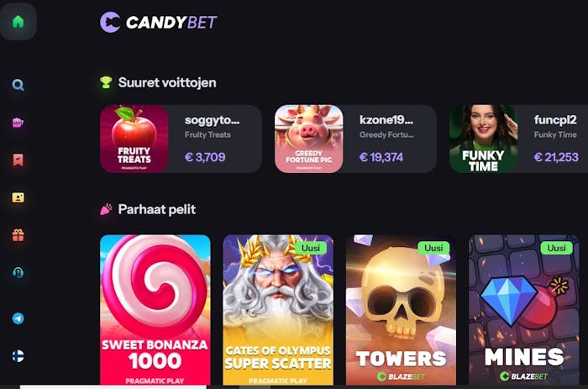Viewport: 588px width, 389px height.
Task: Open the teal support headset icon
Action: [x=18, y=273]
